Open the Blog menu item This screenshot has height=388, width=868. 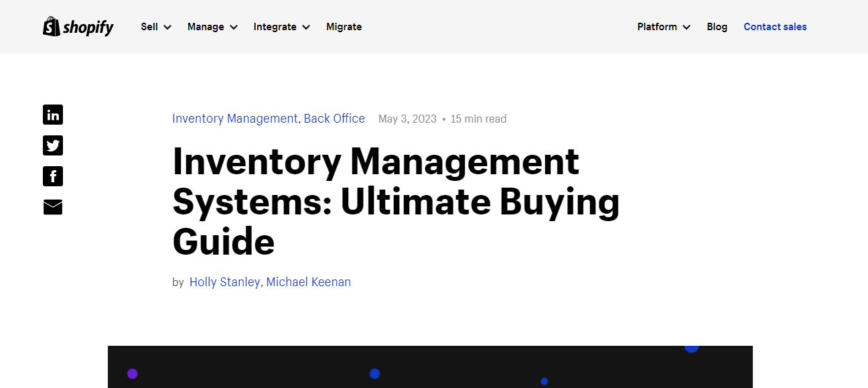click(x=717, y=27)
